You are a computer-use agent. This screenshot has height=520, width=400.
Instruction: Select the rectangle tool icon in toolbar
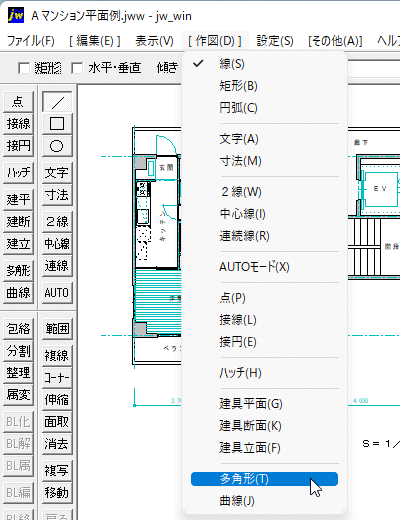(x=57, y=124)
